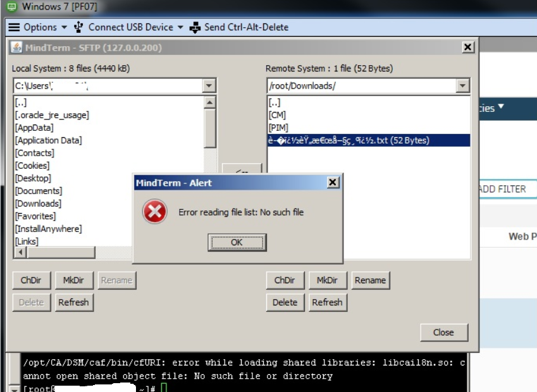Click the USB device icon

coord(78,27)
